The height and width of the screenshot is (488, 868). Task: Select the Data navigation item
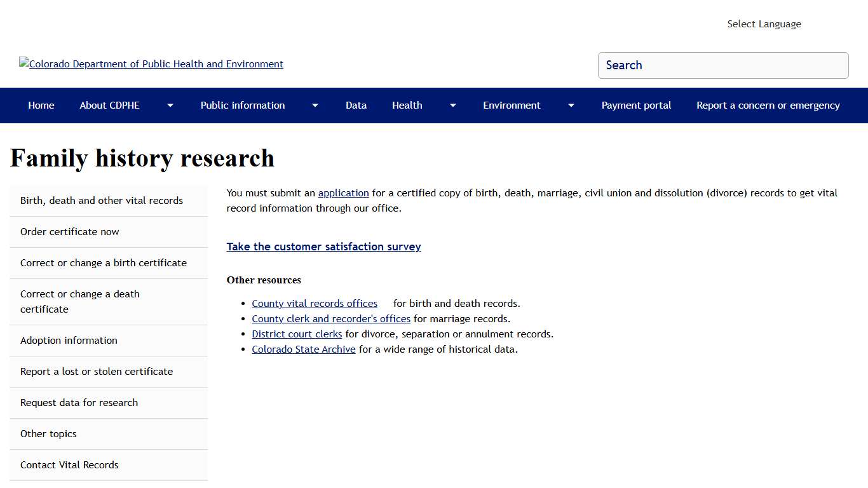(356, 105)
